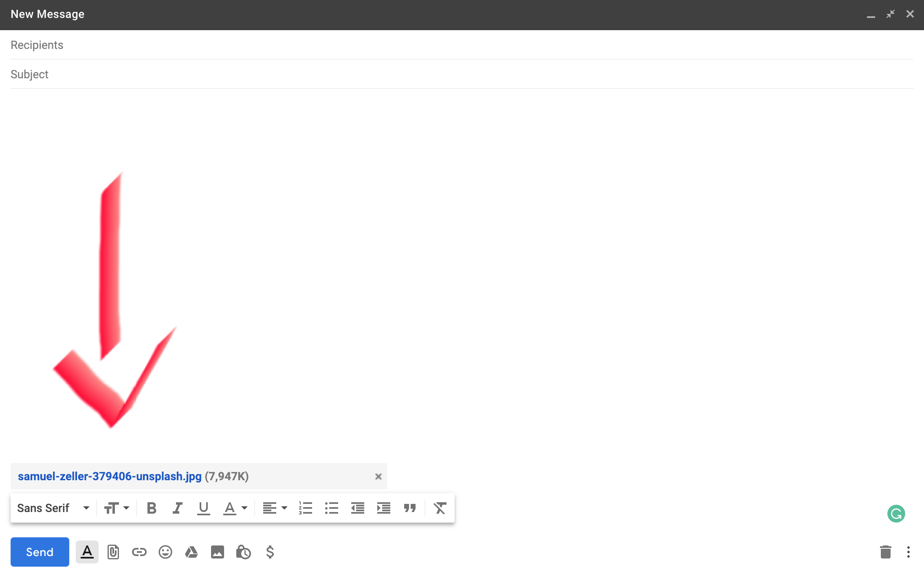Attach files using the paperclip icon
This screenshot has height=574, width=924.
113,552
